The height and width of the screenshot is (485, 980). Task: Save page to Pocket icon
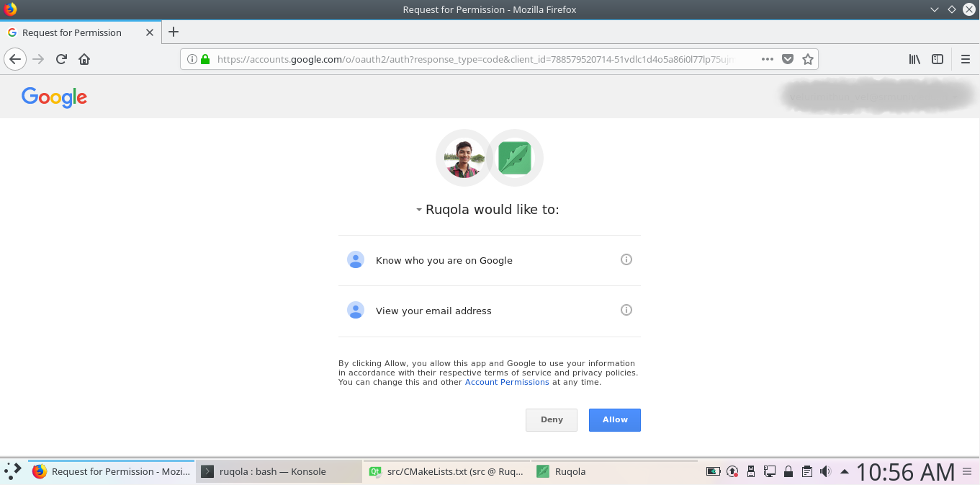coord(788,59)
